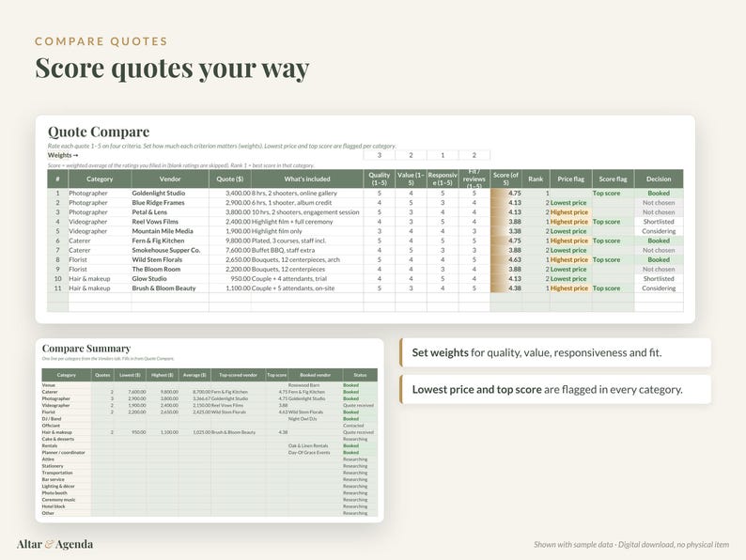Click the 'Set weights' callout card
This screenshot has height=560, width=746.
[555, 352]
